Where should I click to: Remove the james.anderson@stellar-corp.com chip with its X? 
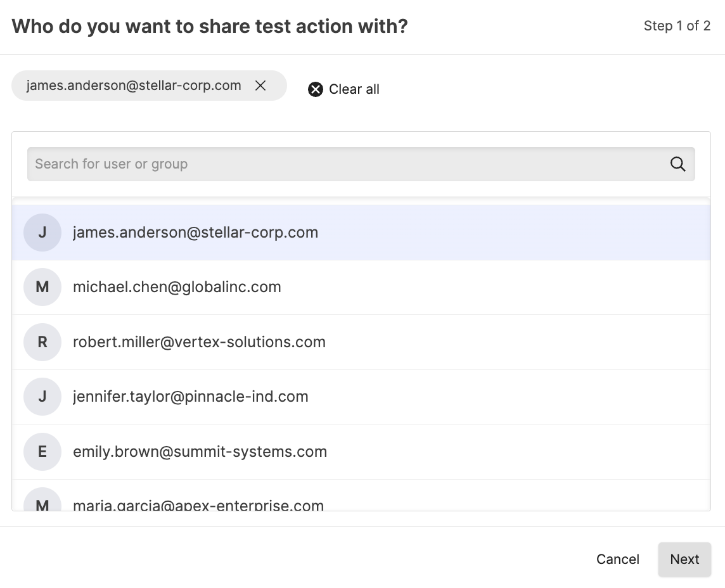(260, 86)
